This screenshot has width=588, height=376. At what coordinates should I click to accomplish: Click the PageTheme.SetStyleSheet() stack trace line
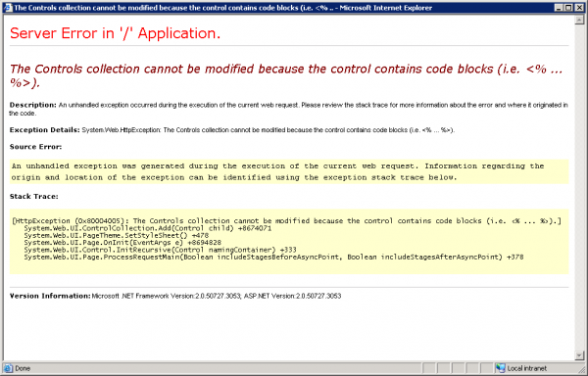[x=117, y=235]
